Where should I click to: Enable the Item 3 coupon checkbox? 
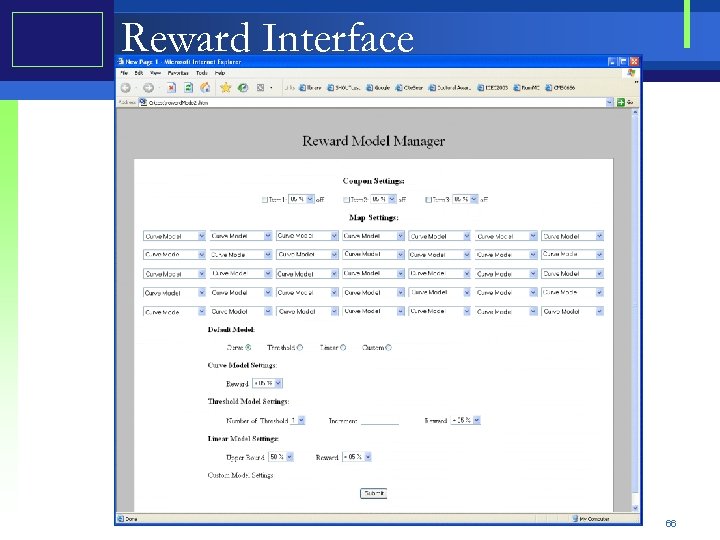pos(428,200)
